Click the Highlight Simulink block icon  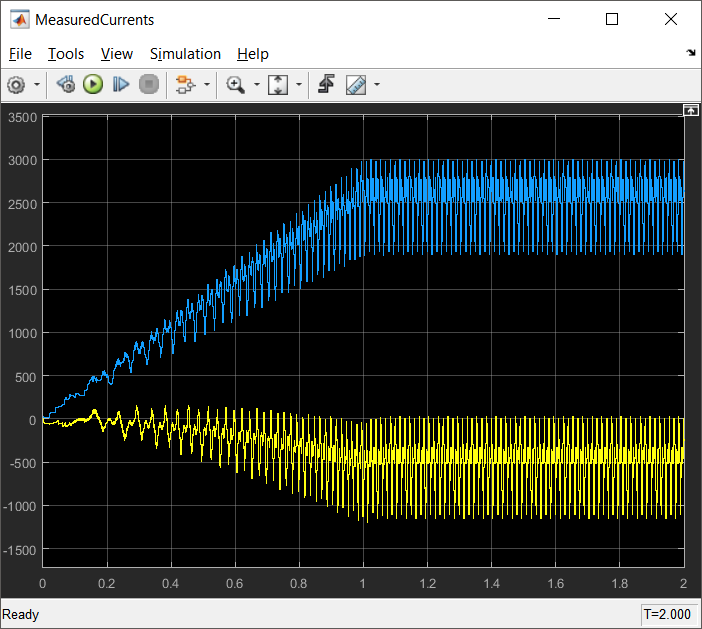(x=185, y=85)
